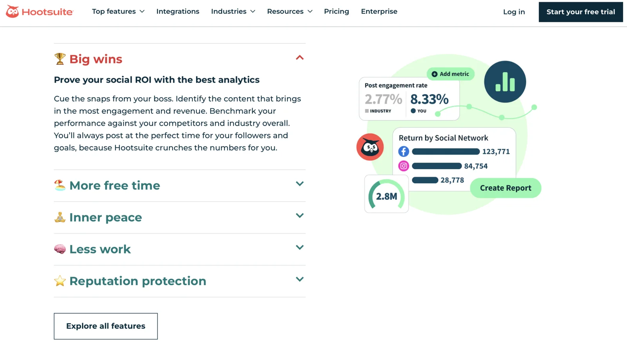
Task: Click the Add metric pill
Action: (451, 74)
